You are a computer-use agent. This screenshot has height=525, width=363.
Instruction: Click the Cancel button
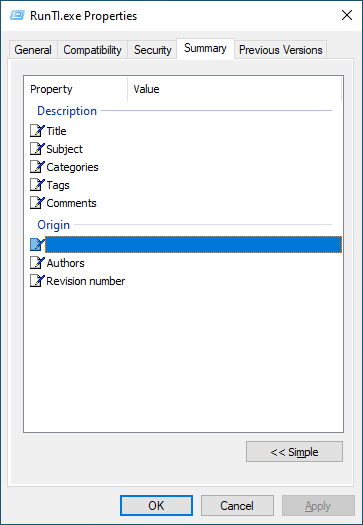(x=237, y=505)
